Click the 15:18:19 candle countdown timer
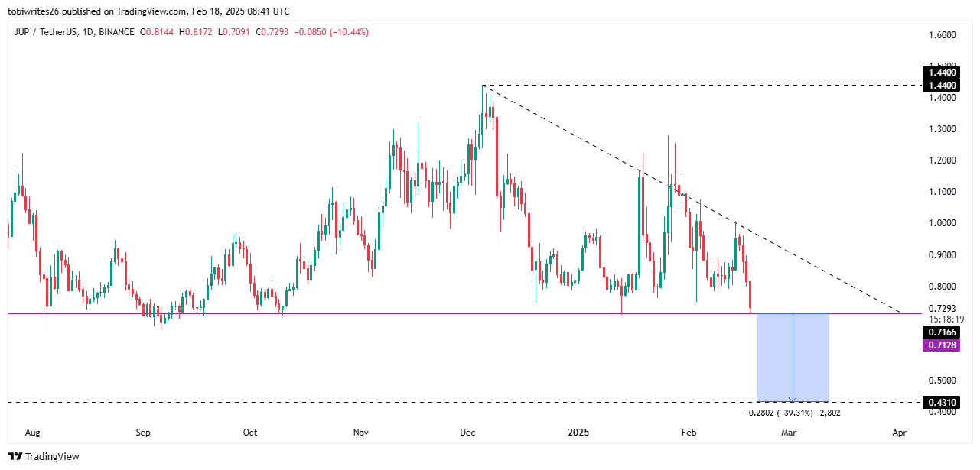Screen dimensions: 980x470 coord(939,319)
